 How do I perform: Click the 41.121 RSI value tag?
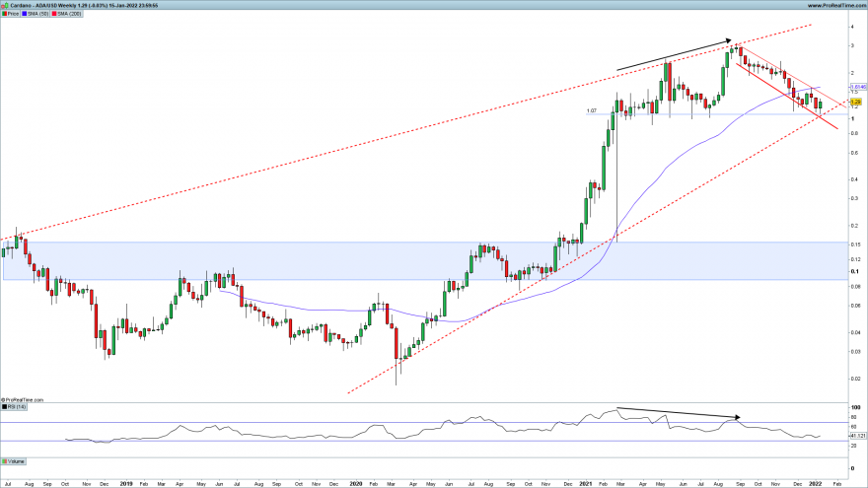tap(857, 436)
